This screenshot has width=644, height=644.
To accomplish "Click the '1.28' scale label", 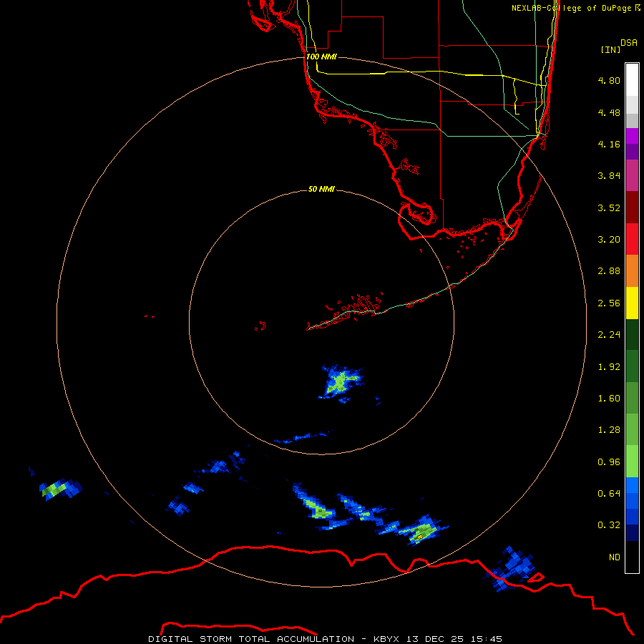I will 609,430.
